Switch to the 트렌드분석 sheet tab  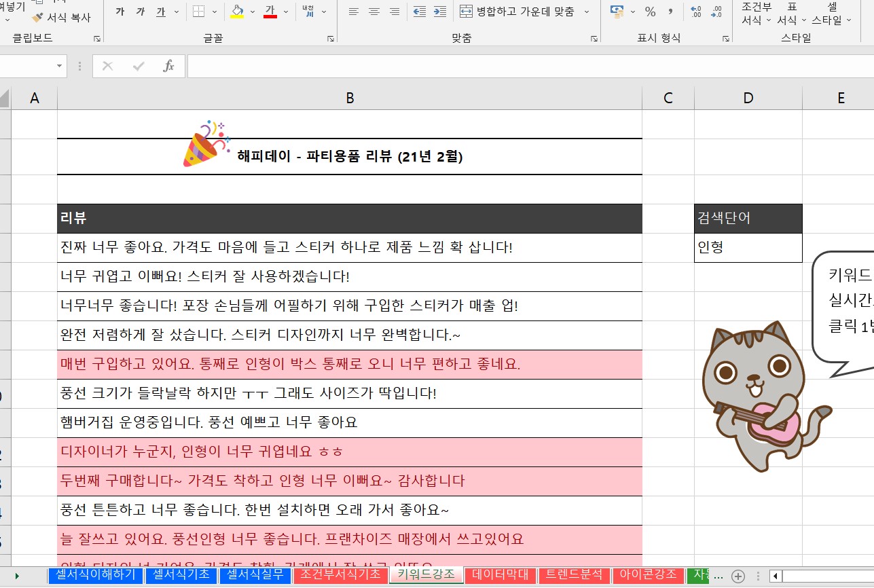coord(575,574)
